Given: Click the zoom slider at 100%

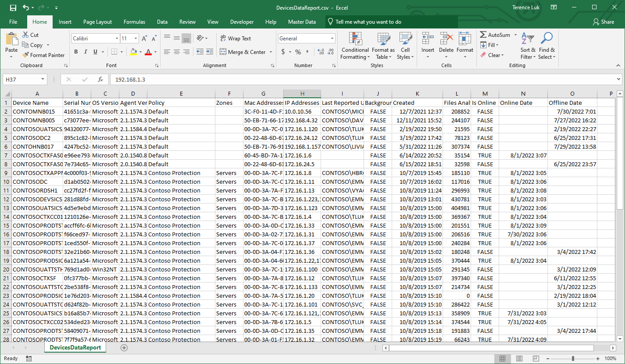Looking at the screenshot, I should pos(572,358).
